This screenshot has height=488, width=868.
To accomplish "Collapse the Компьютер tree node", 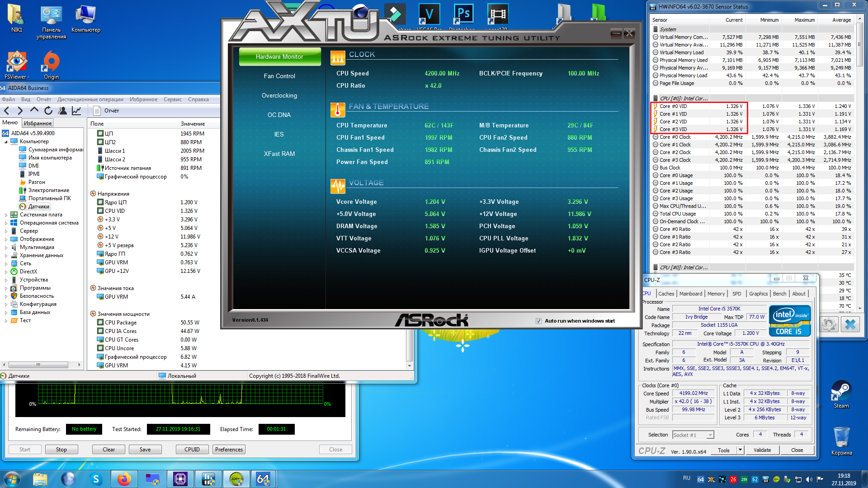I will [x=6, y=142].
